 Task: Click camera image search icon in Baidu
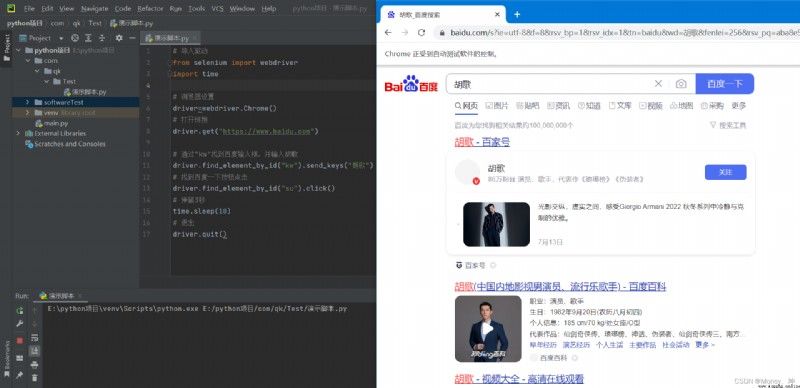[x=681, y=84]
